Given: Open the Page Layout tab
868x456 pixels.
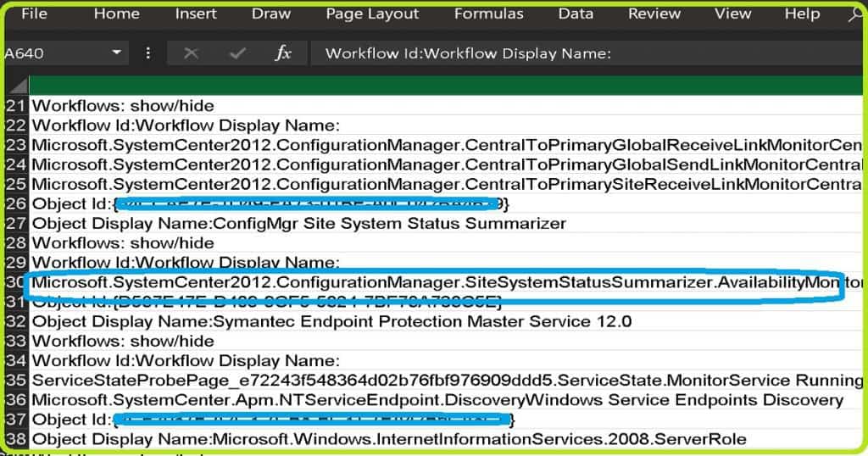Looking at the screenshot, I should tap(372, 14).
